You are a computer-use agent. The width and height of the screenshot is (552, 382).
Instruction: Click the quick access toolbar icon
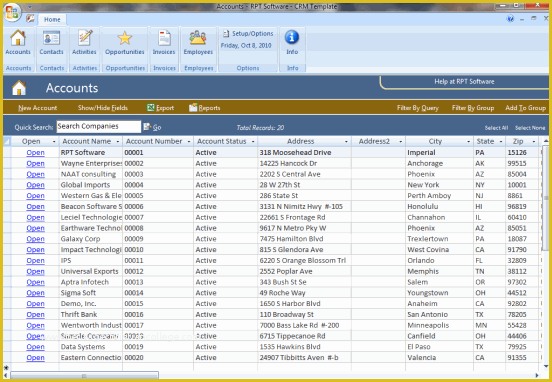click(x=30, y=18)
